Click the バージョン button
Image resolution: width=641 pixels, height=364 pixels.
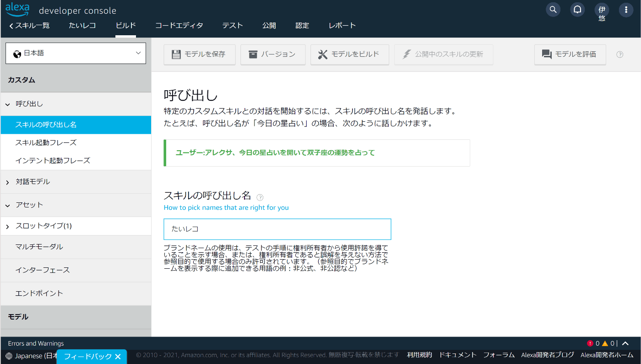pyautogui.click(x=273, y=54)
